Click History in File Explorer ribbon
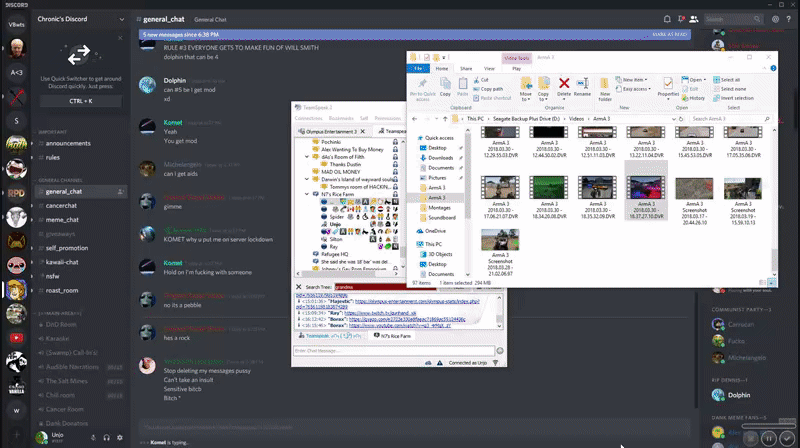 693,98
